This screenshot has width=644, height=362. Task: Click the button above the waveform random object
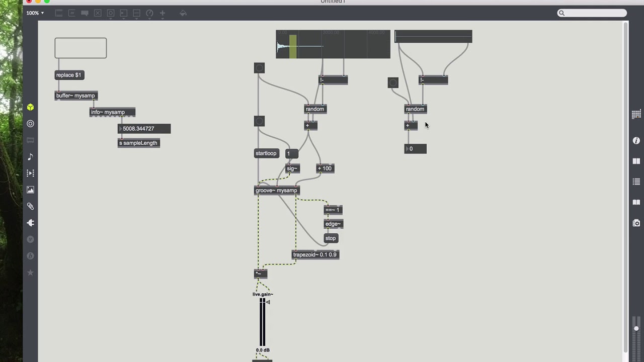coord(259,68)
